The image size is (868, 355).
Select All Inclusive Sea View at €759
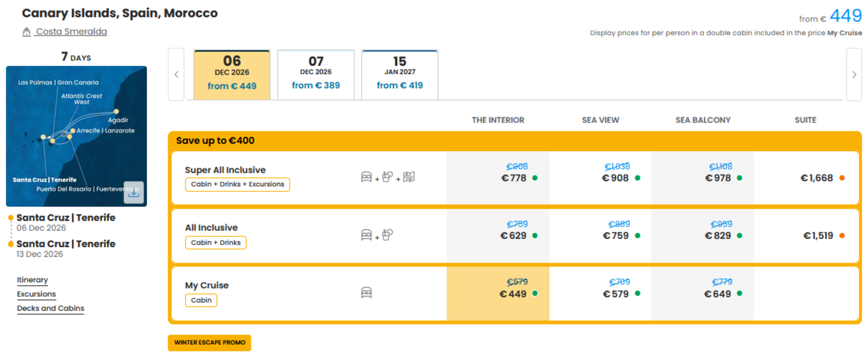tap(601, 236)
